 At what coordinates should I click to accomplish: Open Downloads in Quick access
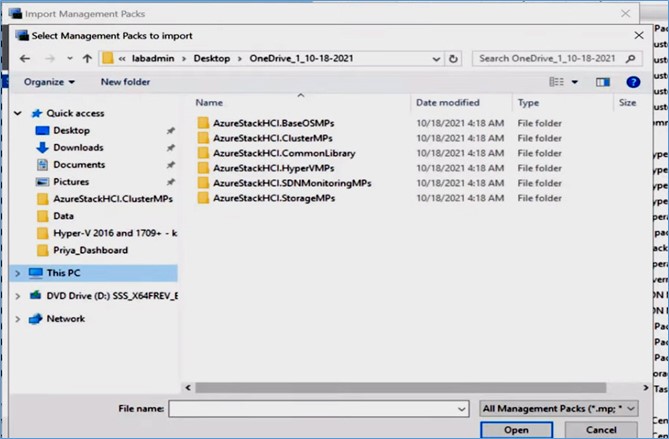coord(78,148)
